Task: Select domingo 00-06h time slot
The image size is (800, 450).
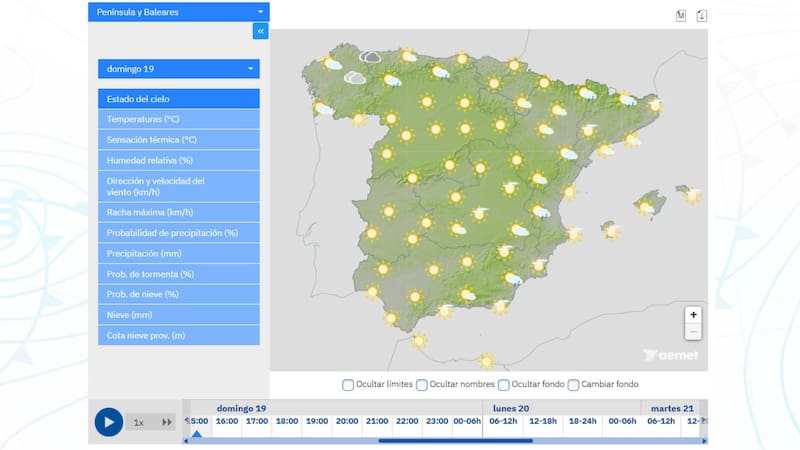Action: (467, 421)
